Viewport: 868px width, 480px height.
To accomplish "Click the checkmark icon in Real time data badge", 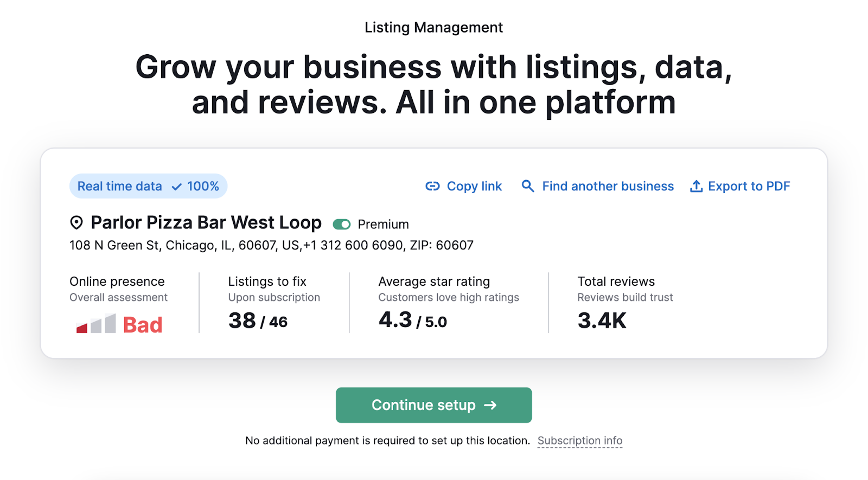I will click(x=177, y=187).
